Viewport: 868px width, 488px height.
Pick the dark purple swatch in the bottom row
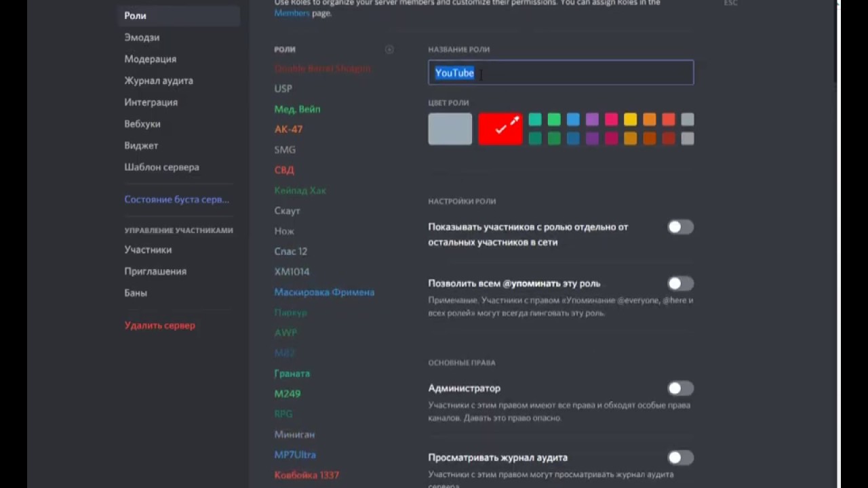coord(592,138)
